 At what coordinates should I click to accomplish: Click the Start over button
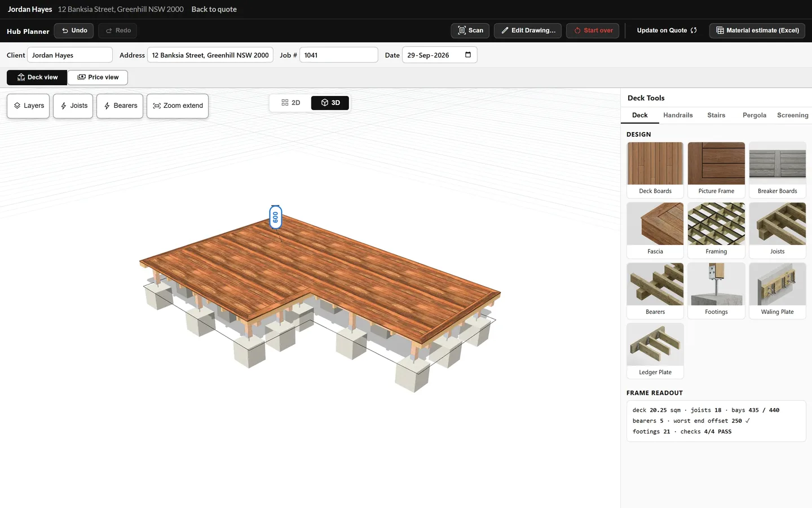click(x=593, y=30)
